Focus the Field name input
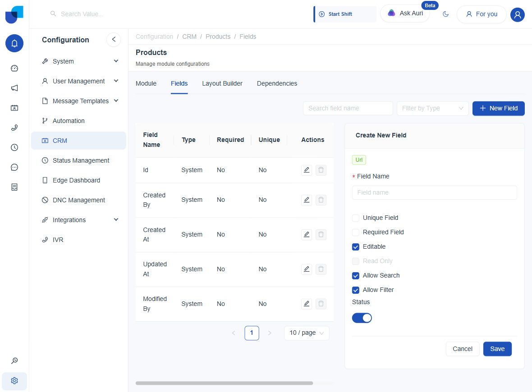 [x=434, y=192]
